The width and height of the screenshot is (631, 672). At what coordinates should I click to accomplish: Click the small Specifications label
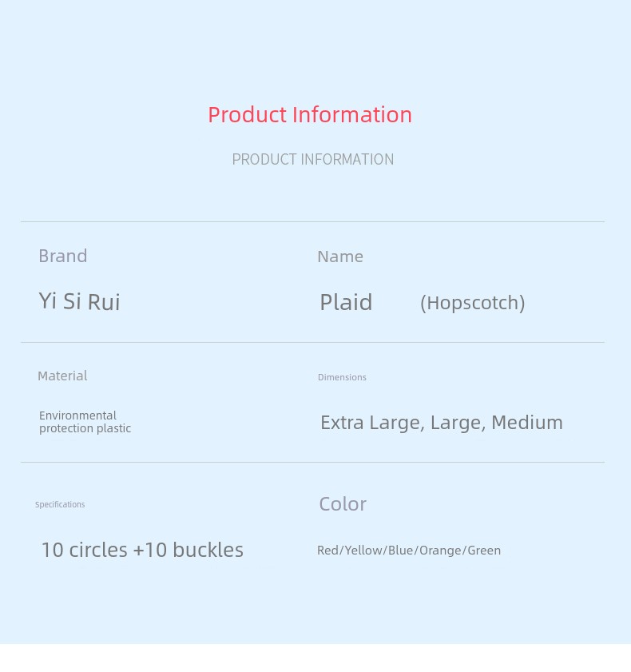click(60, 504)
